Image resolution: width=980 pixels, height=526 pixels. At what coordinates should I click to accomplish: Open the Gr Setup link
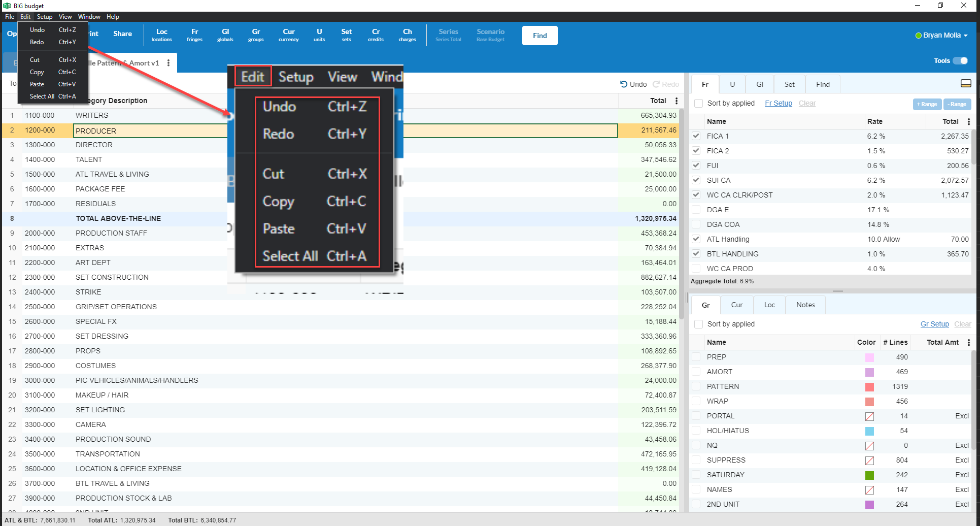(x=935, y=324)
